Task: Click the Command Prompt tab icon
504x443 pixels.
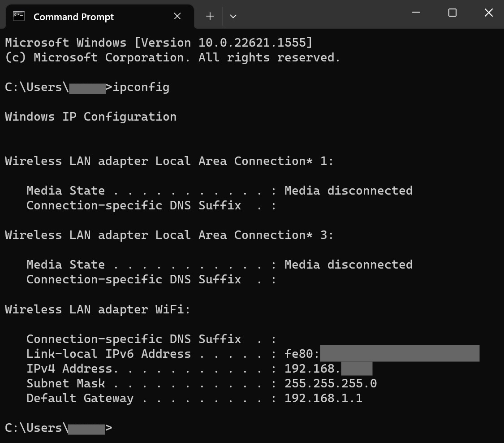Action: (19, 16)
